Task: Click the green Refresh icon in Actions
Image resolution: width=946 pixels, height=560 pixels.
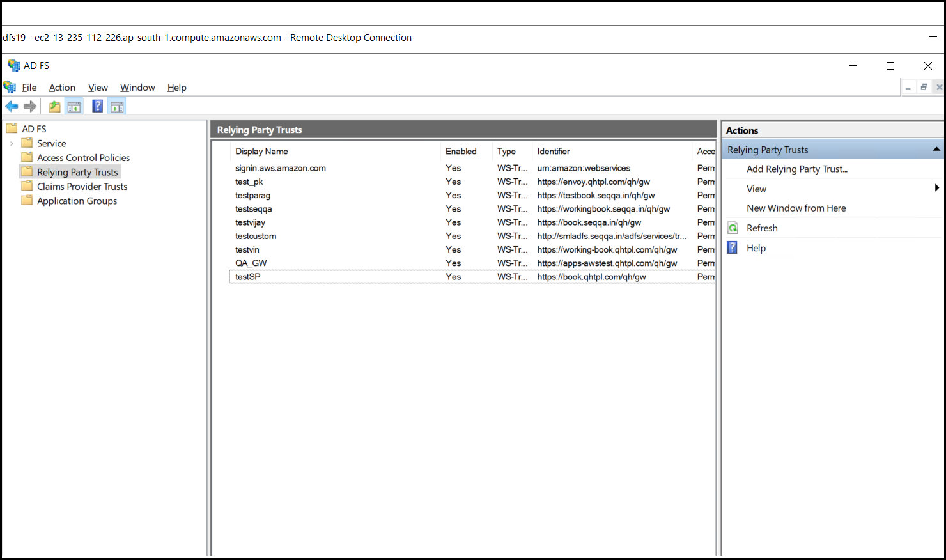Action: 733,228
